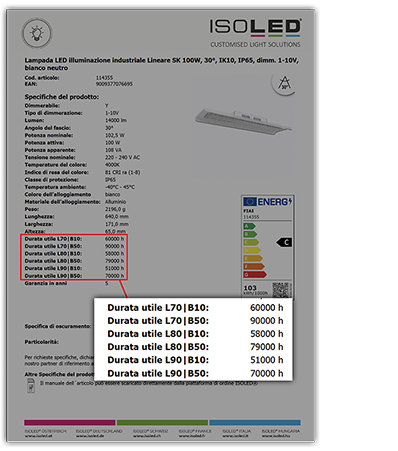Open the www.isoled.de footer link
Image resolution: width=398 pixels, height=451 pixels.
[x=90, y=436]
